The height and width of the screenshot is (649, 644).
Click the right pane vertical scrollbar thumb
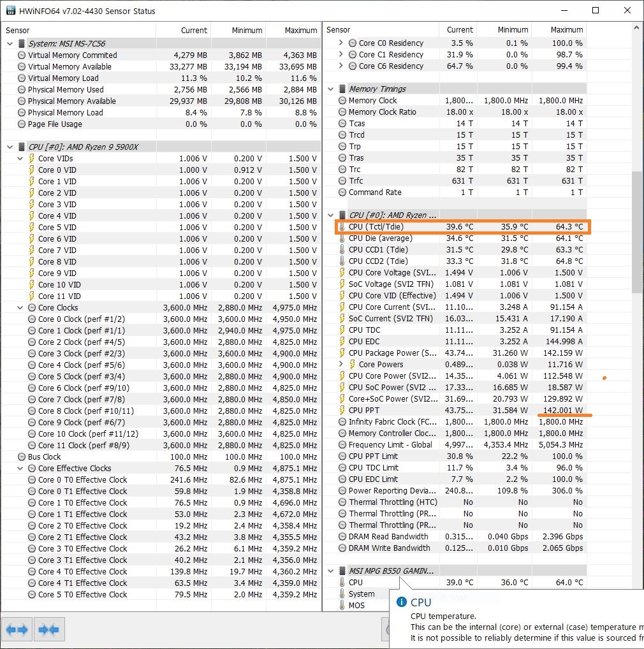coord(636,232)
